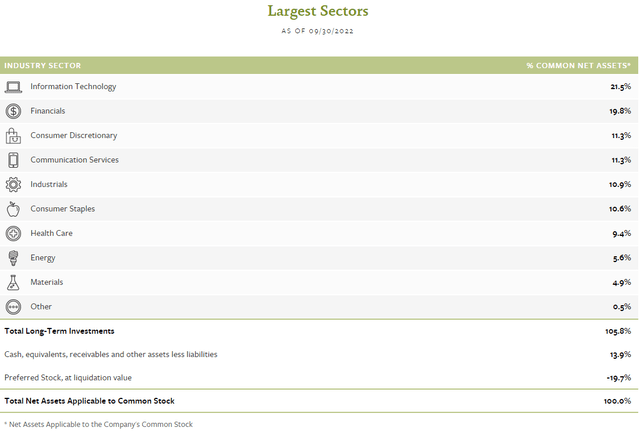Click the 10.9% value for Industrials
This screenshot has width=640, height=431.
click(x=620, y=184)
